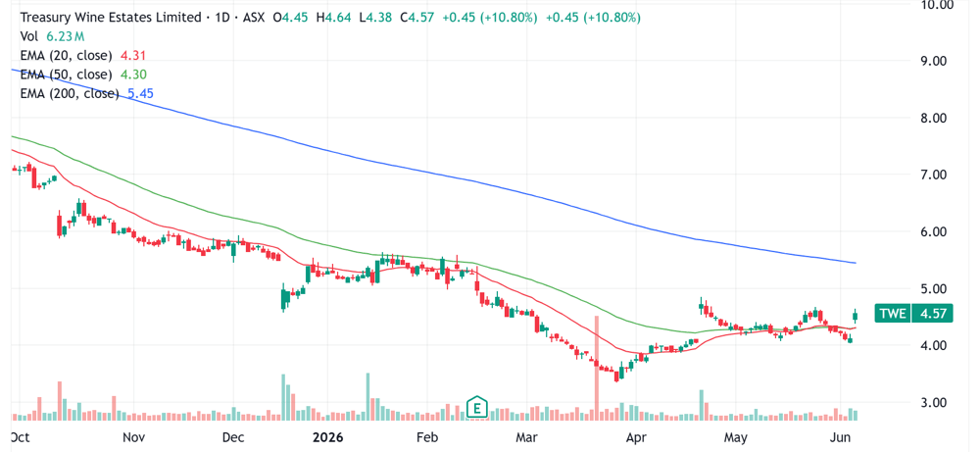Select the Mar label on time axis

click(525, 436)
